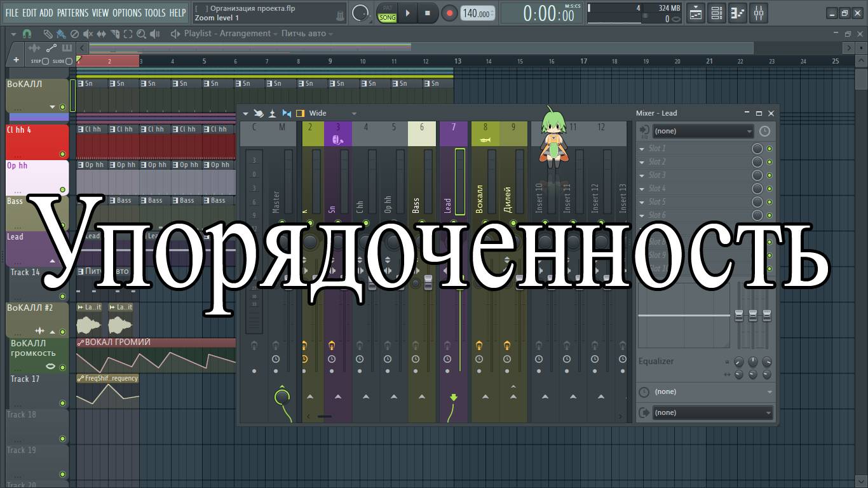Open the Channel rack from top toolbar
Screen dimensions: 868x488
coord(717,13)
